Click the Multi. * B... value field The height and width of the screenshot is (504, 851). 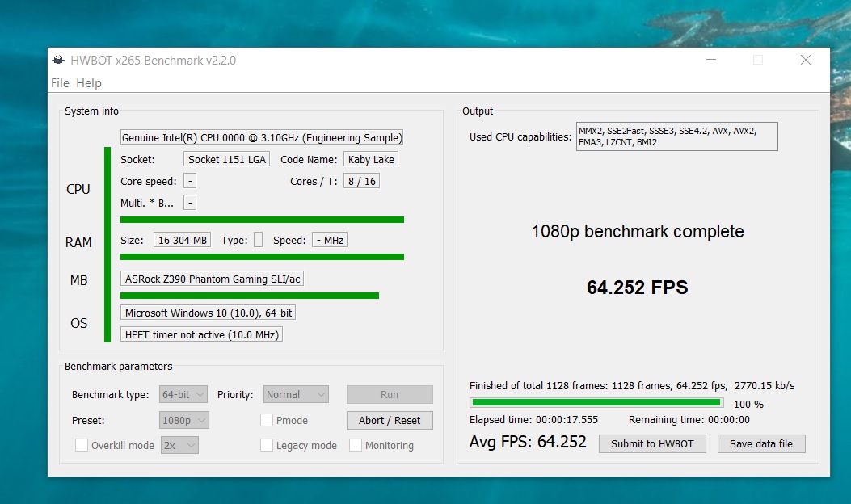tap(190, 203)
